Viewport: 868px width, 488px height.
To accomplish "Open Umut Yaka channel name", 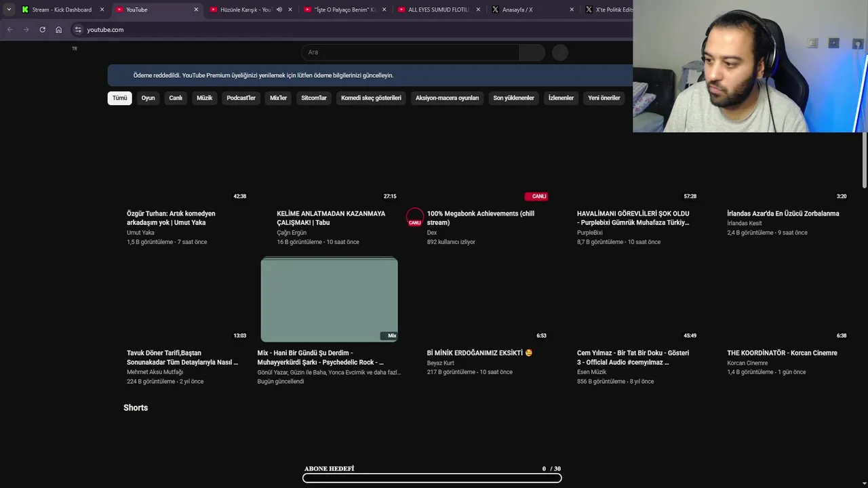I will point(140,232).
